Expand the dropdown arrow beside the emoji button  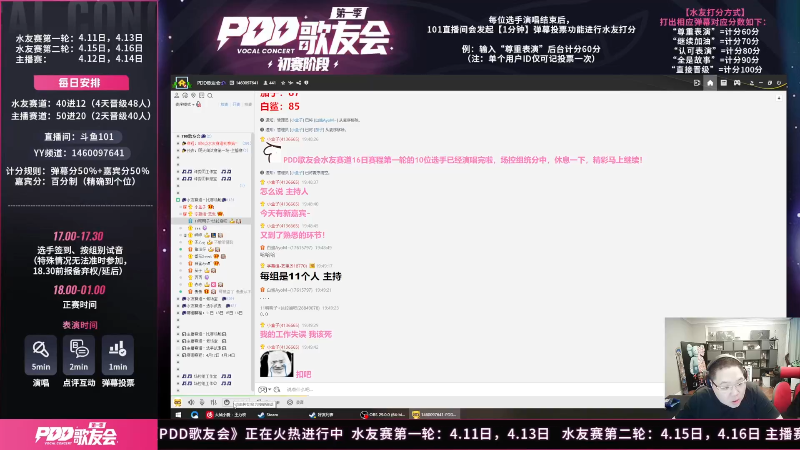(x=269, y=390)
